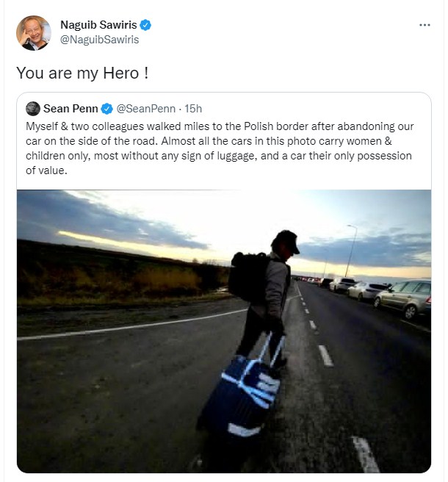Open the tweet's three-dot More menu
The image size is (448, 482).
click(x=424, y=25)
